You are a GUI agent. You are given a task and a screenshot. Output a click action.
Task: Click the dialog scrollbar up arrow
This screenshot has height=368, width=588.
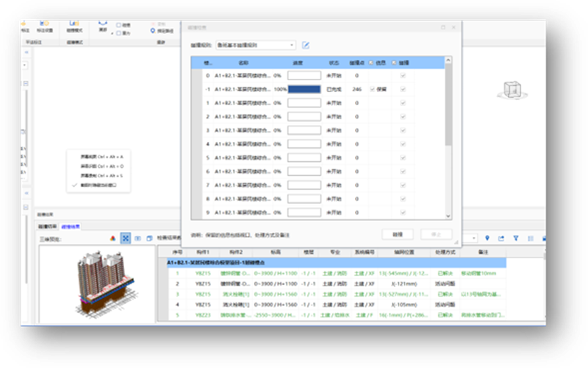point(448,60)
